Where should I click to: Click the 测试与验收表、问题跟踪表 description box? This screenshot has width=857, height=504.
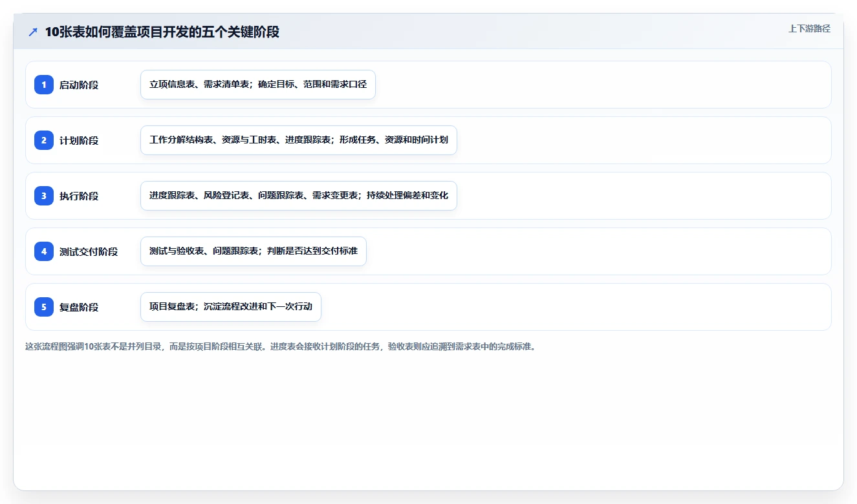point(254,251)
